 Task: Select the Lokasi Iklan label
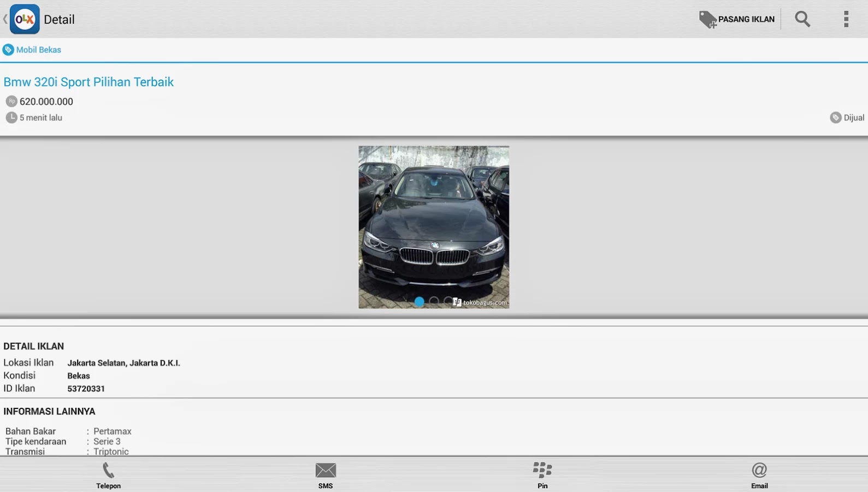click(28, 362)
